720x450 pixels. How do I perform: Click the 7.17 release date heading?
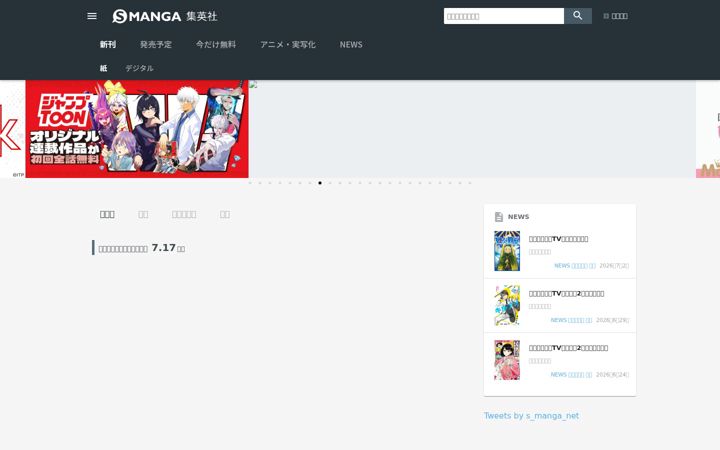tap(142, 248)
